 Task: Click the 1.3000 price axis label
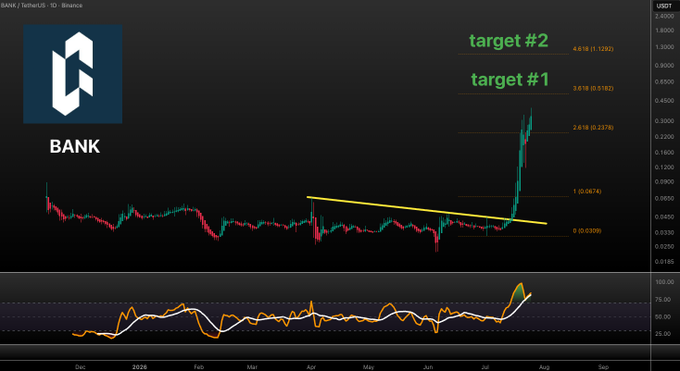664,47
